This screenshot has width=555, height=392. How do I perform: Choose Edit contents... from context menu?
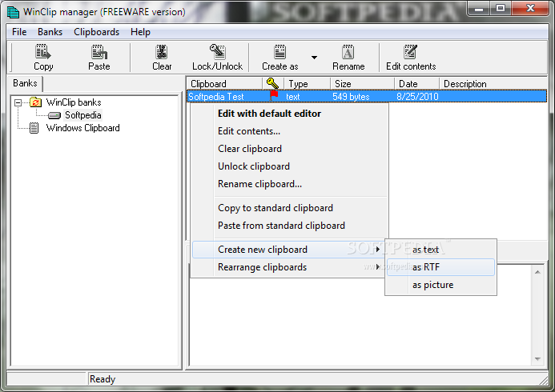[x=290, y=131]
